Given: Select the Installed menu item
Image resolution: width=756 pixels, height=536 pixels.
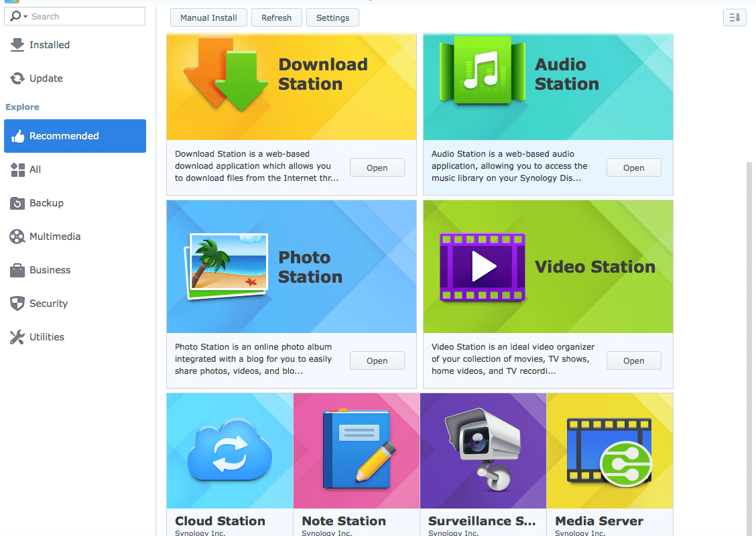Looking at the screenshot, I should [75, 45].
